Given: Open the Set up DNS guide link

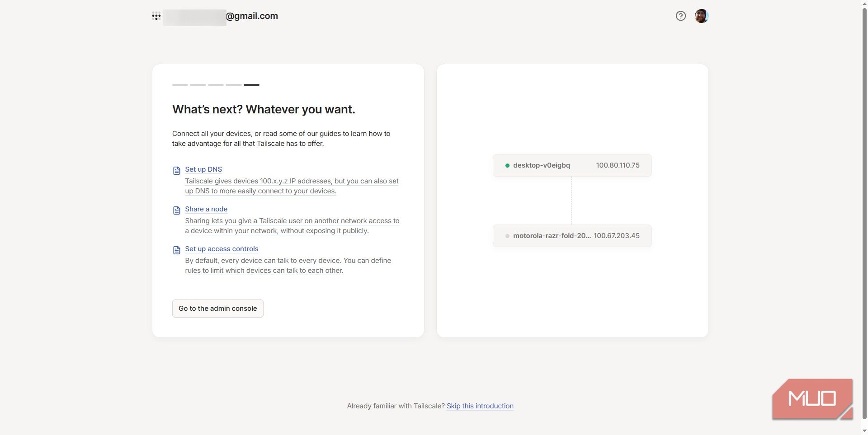Looking at the screenshot, I should 203,169.
